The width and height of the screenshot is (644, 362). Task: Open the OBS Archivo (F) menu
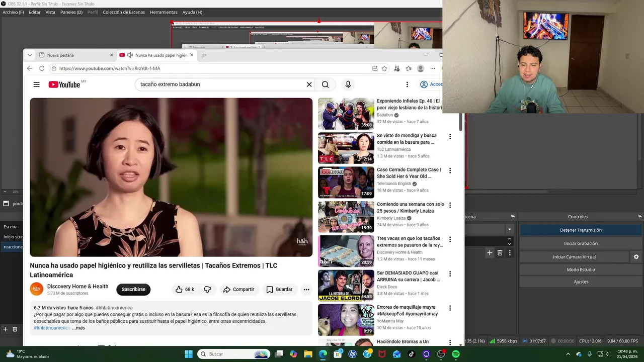coord(13,12)
